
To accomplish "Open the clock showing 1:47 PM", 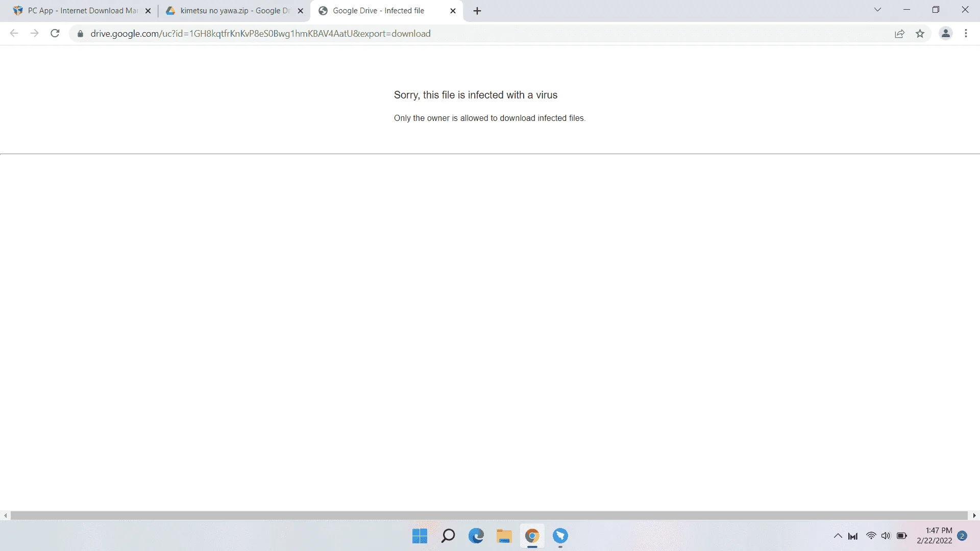I will (x=934, y=536).
